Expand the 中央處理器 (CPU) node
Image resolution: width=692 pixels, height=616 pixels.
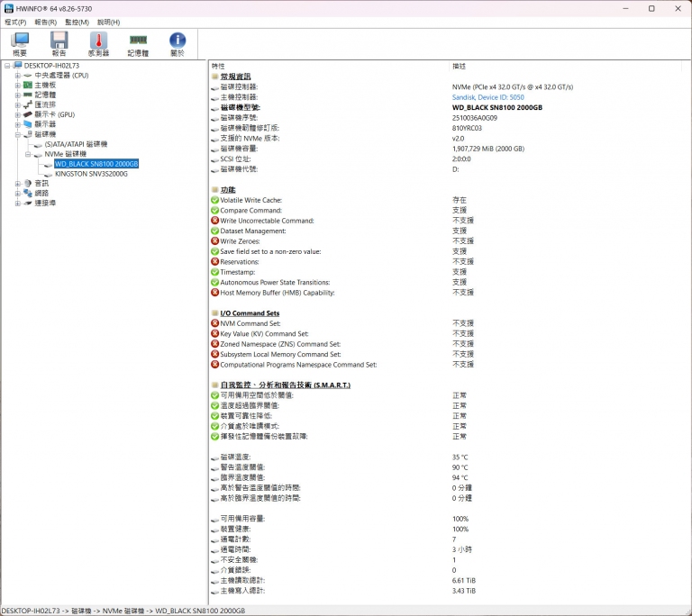[x=18, y=76]
